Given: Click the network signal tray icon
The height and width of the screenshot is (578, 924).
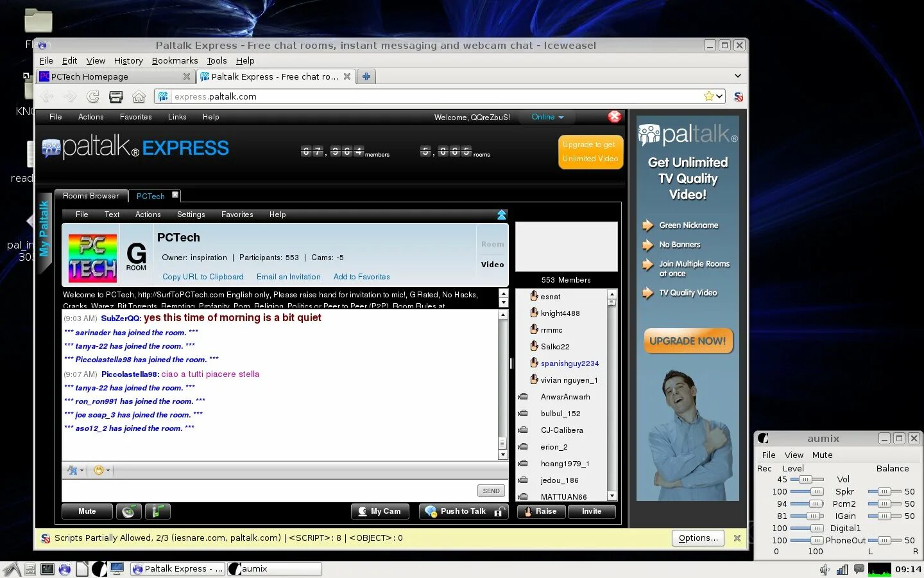Looking at the screenshot, I should pyautogui.click(x=842, y=569).
